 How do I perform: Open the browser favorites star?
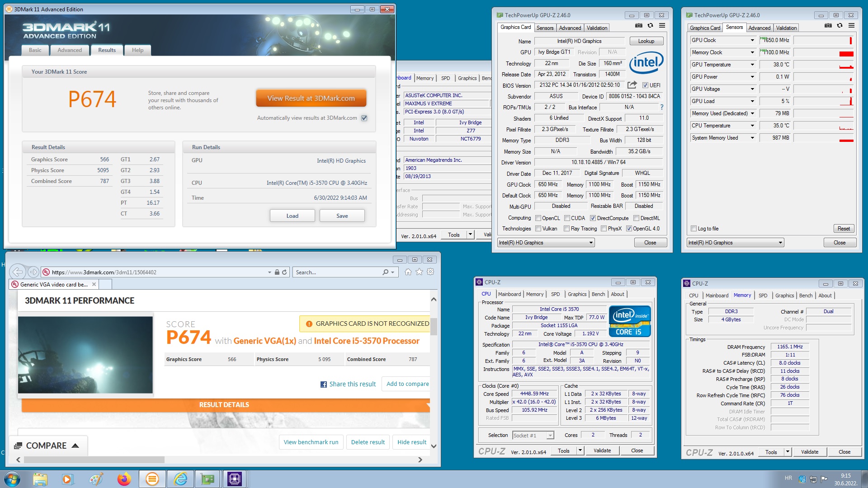point(419,272)
